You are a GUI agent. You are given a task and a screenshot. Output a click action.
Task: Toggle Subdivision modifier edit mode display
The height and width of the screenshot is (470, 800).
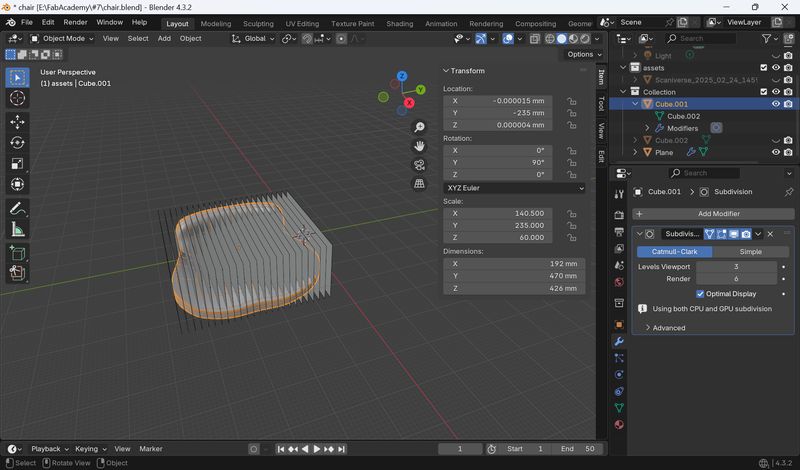click(x=722, y=234)
